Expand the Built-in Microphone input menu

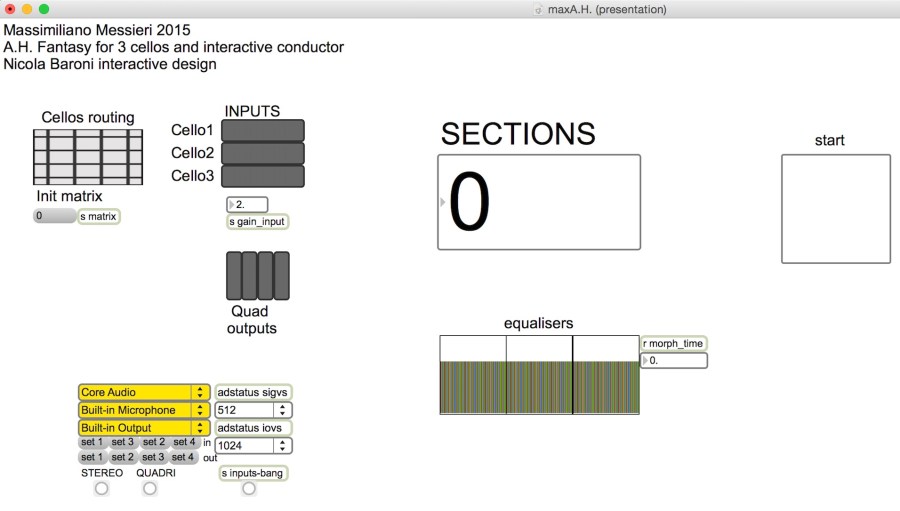pyautogui.click(x=144, y=410)
